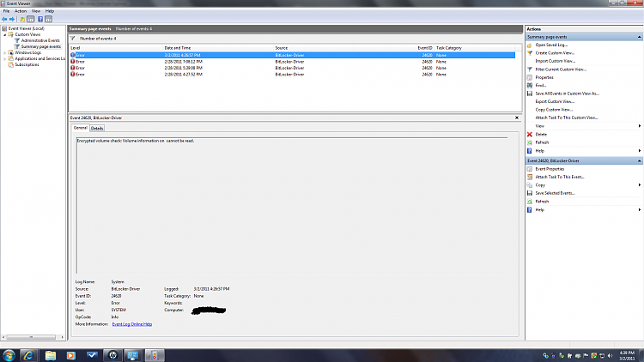
Task: Click the Back arrow toolbar icon
Action: pos(4,19)
